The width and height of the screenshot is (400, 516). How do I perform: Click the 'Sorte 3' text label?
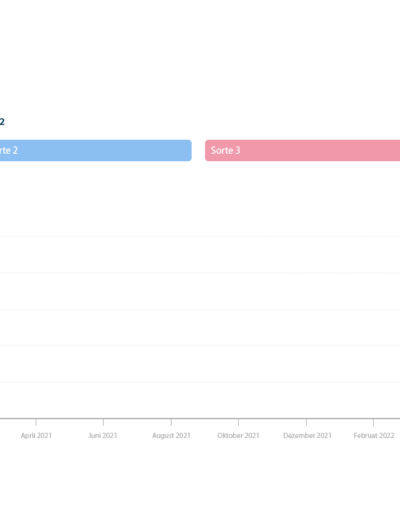pyautogui.click(x=225, y=150)
